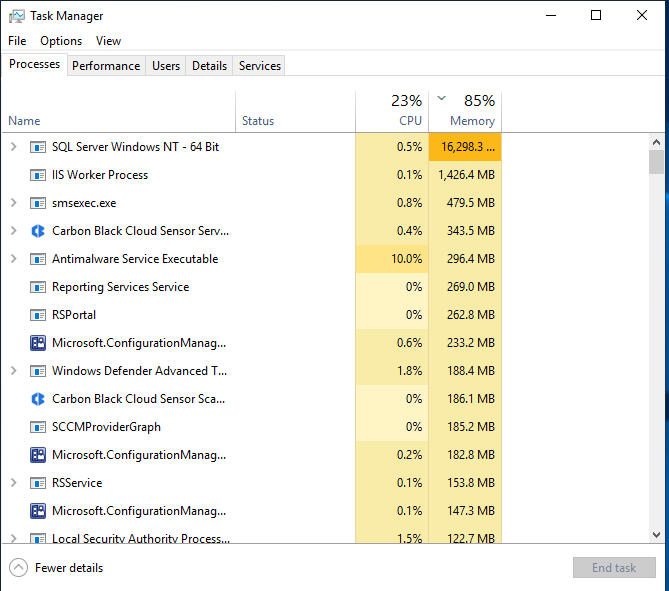Select the smsexec.exe process name
Screen dimensions: 669x591
click(84, 203)
